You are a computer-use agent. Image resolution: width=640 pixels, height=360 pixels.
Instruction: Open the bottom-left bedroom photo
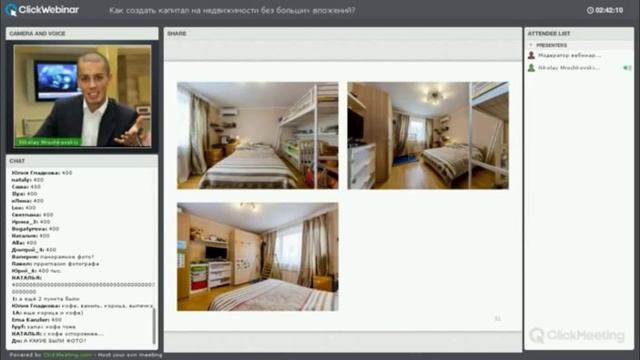(258, 257)
